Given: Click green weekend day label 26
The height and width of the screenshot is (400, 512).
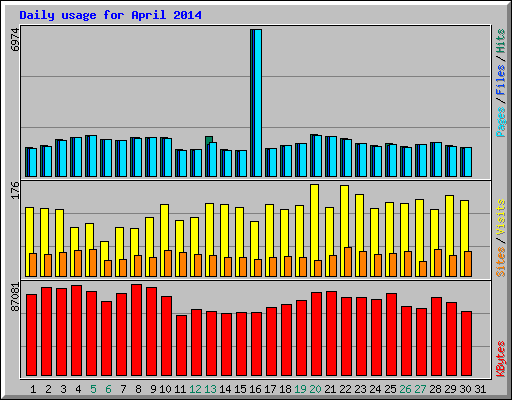Looking at the screenshot, I should click(405, 389).
